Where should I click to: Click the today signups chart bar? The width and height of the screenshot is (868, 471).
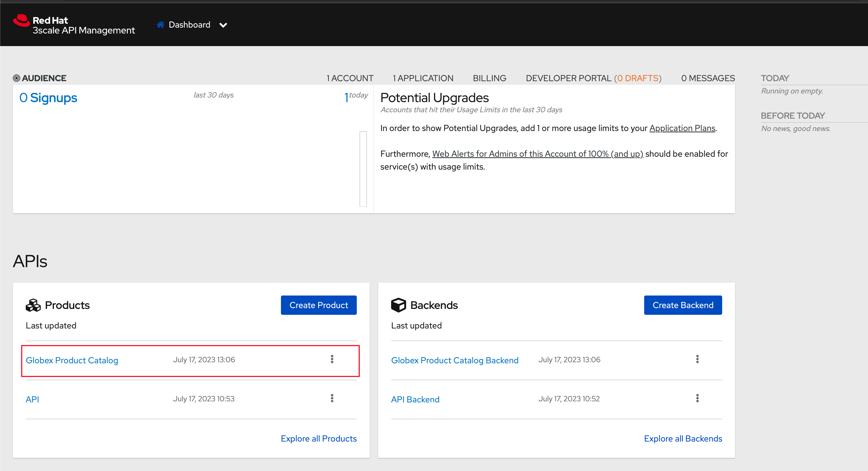(x=363, y=169)
